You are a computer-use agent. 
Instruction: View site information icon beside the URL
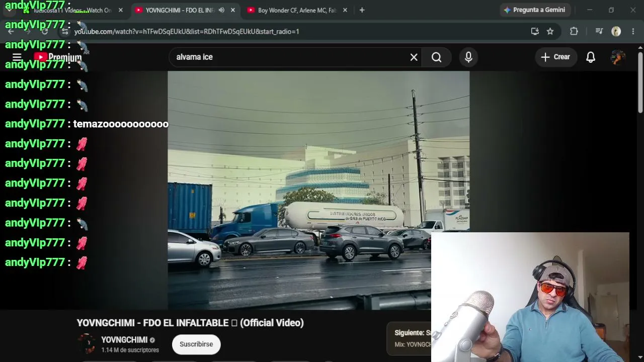point(65,31)
